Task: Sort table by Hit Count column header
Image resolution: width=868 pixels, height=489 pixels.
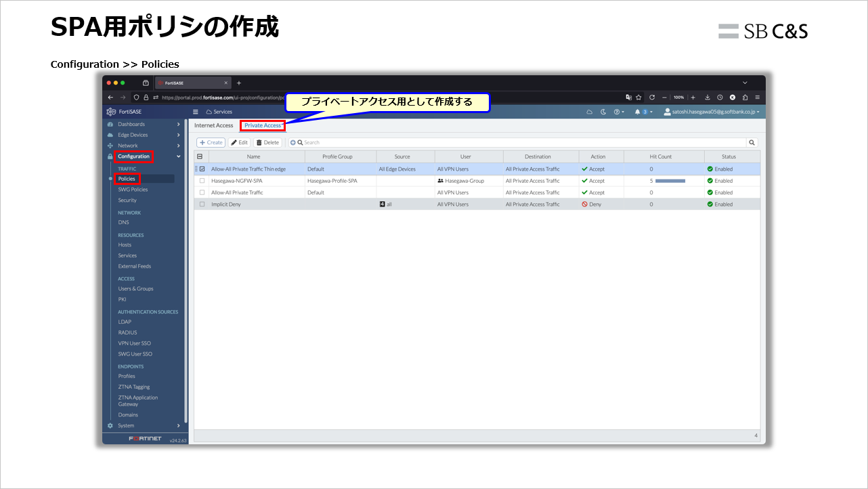Action: click(661, 156)
